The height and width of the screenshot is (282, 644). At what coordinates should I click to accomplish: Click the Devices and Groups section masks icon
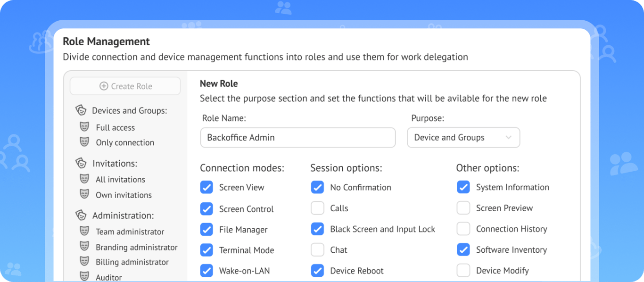[81, 110]
